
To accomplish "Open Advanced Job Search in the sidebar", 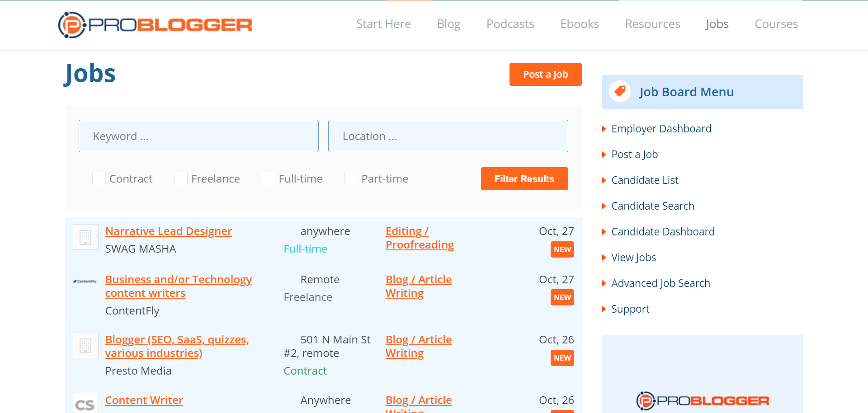I will pos(660,283).
